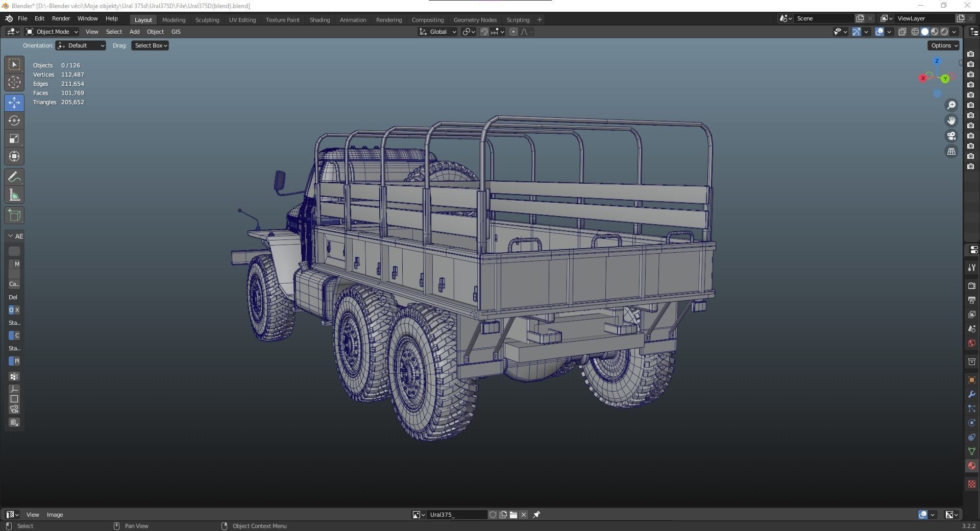Open the Output properties tab
Viewport: 980px width, 531px height.
(971, 300)
